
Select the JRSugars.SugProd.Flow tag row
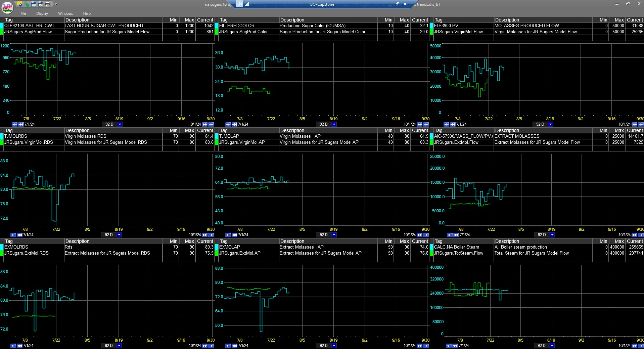[x=28, y=32]
